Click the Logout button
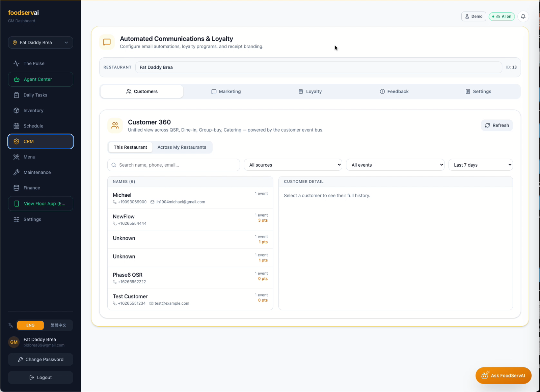 pyautogui.click(x=40, y=377)
